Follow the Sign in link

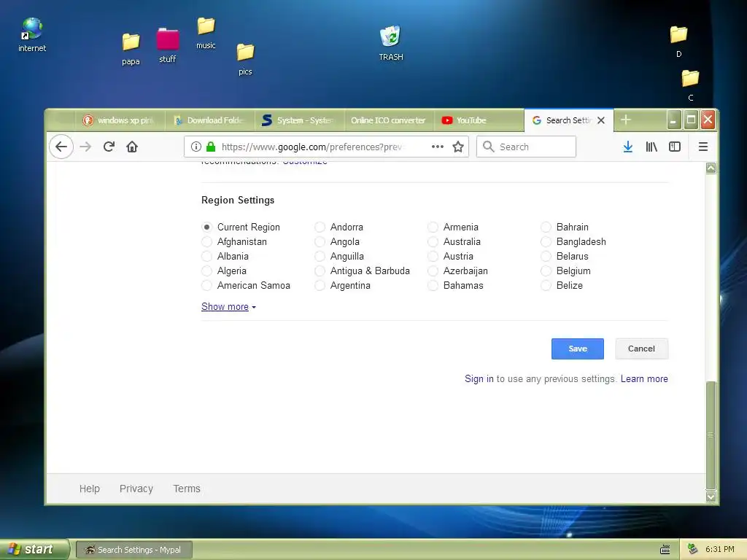pyautogui.click(x=479, y=378)
